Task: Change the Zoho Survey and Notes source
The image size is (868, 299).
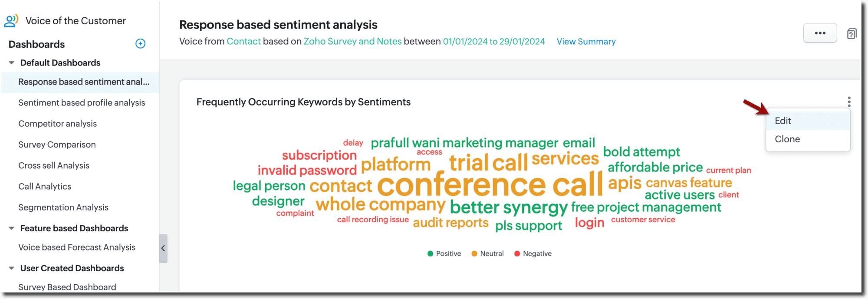Action: pos(352,41)
